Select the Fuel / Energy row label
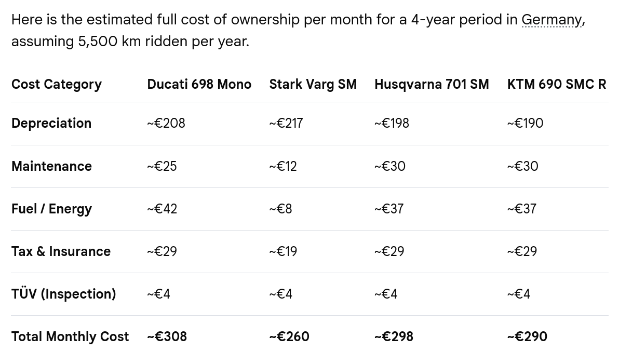Screen dimensions: 619x364 [x=51, y=209]
